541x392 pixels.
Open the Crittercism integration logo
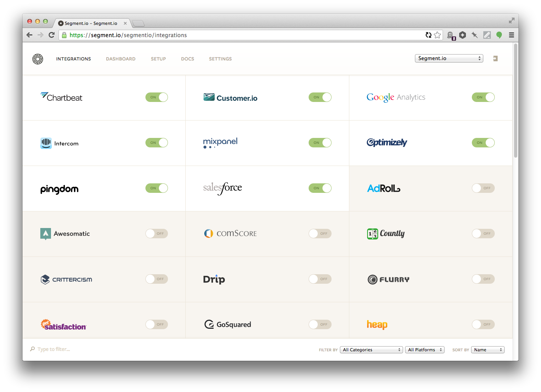click(x=66, y=279)
